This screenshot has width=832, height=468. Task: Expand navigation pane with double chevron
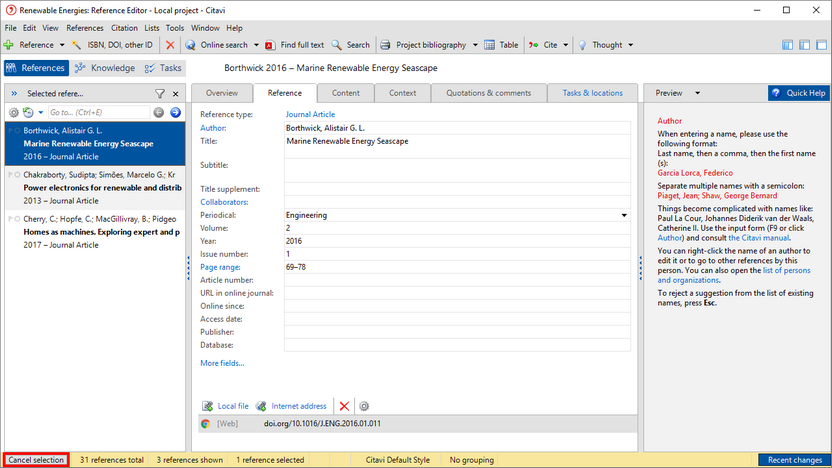click(14, 93)
